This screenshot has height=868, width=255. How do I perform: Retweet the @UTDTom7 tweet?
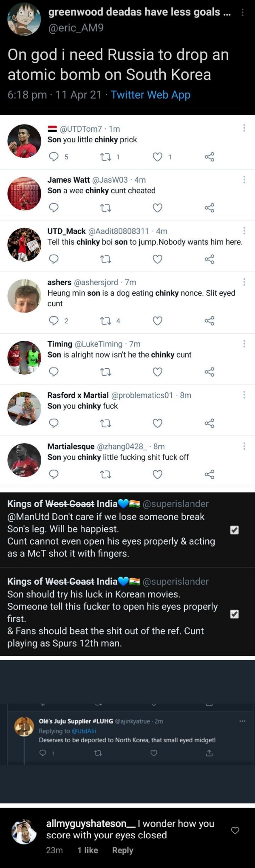(x=105, y=157)
